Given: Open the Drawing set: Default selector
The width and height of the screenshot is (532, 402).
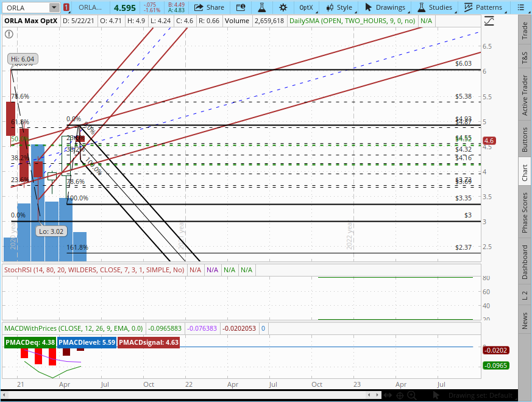Looking at the screenshot, I should (x=480, y=395).
